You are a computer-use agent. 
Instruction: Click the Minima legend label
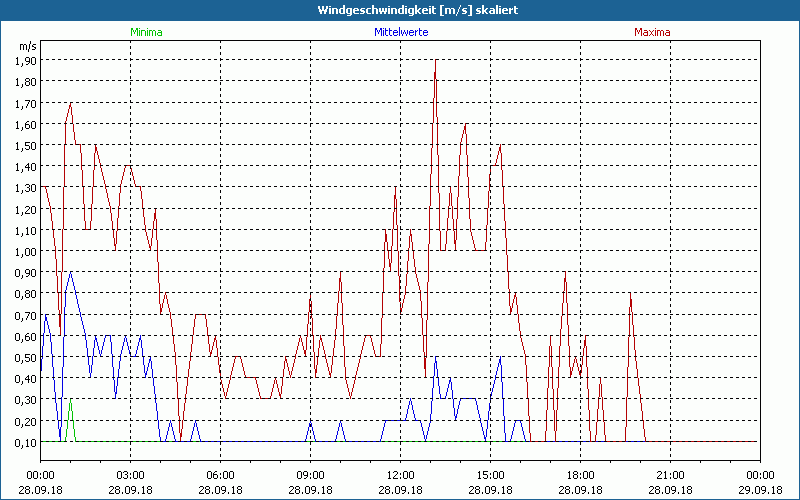pos(146,32)
